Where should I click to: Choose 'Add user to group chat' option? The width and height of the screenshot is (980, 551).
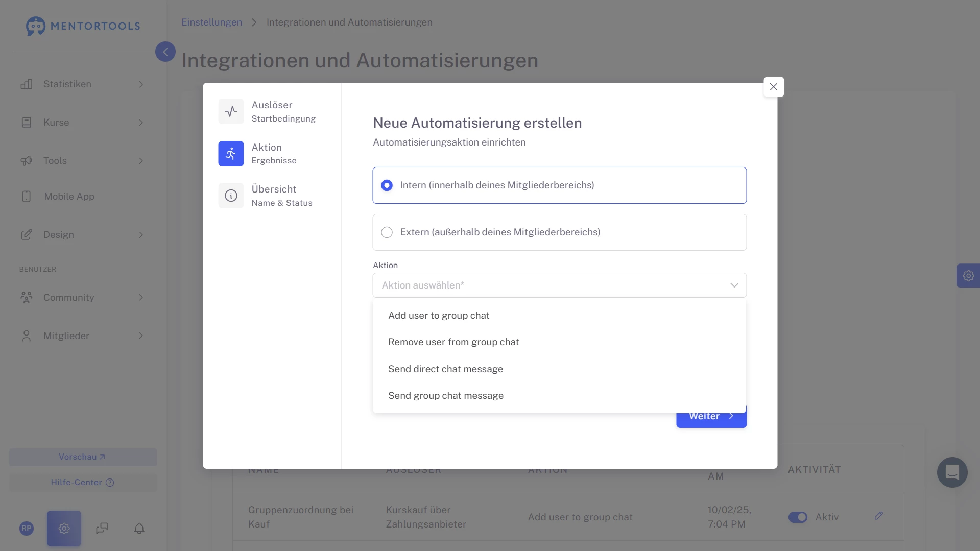pos(439,316)
